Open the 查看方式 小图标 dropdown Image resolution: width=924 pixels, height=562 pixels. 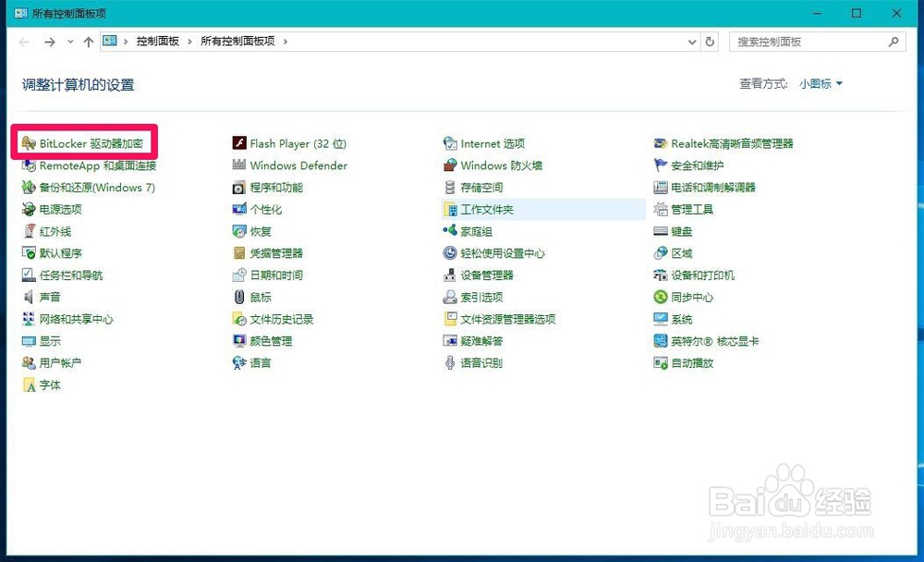point(821,84)
